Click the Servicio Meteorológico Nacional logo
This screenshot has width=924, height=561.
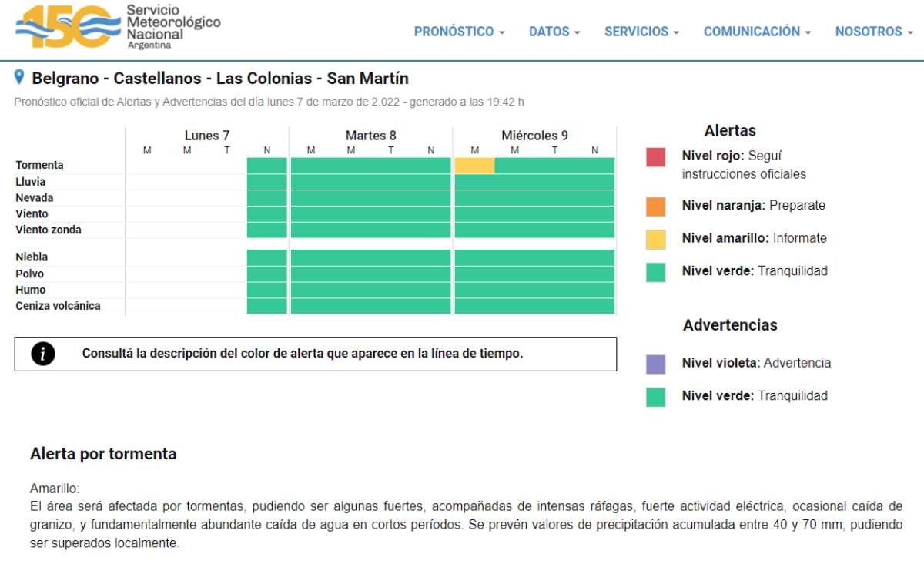click(117, 27)
